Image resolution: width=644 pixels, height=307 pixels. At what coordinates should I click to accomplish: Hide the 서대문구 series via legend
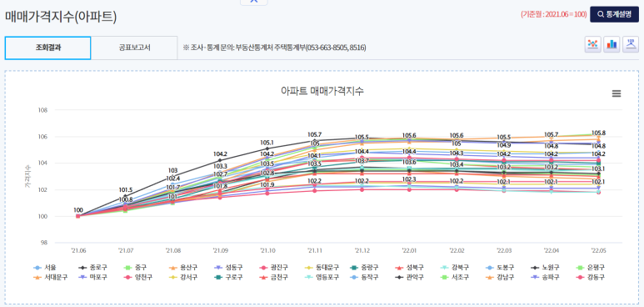pyautogui.click(x=50, y=277)
